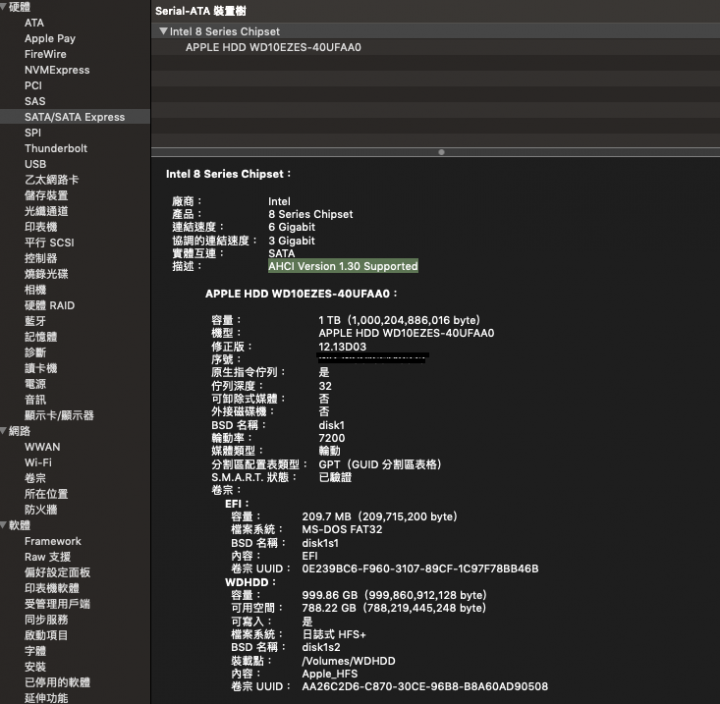The image size is (720, 704).
Task: Select 啟動項目 in the sidebar
Action: pos(46,635)
